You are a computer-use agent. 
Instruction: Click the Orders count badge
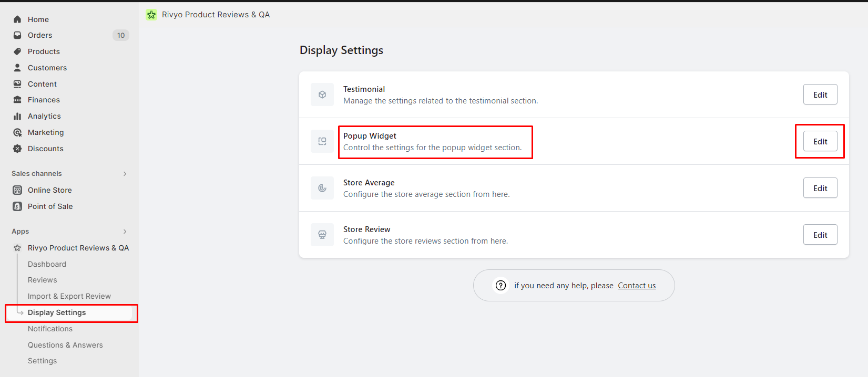click(x=120, y=35)
